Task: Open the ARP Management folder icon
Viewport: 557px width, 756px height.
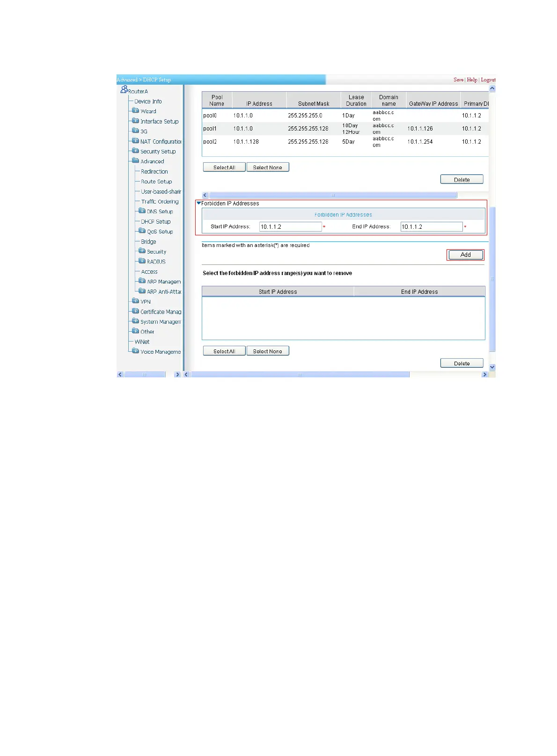Action: tap(142, 281)
